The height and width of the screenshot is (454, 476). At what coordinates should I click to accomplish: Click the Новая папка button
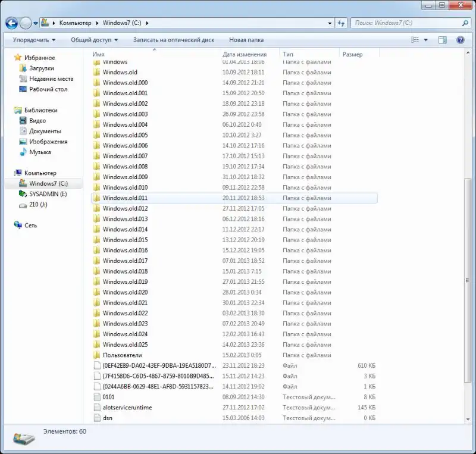[x=246, y=40]
